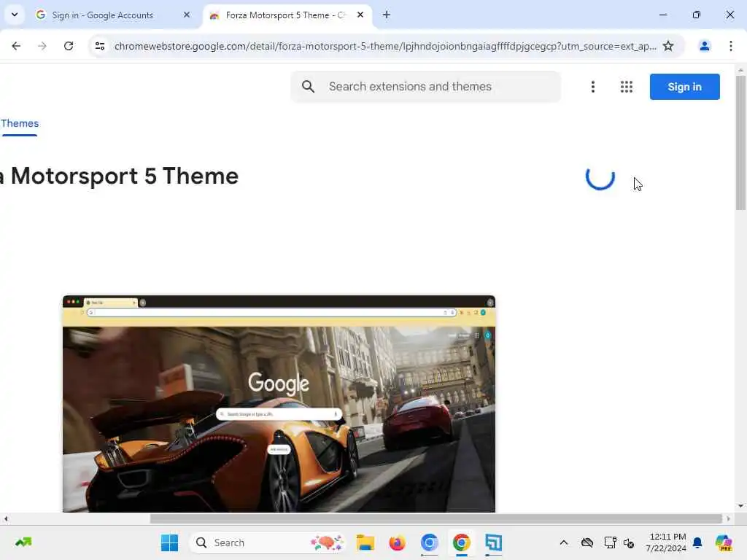Switch to the Sign in - Google Accounts tab
This screenshot has height=560, width=747.
[x=113, y=15]
